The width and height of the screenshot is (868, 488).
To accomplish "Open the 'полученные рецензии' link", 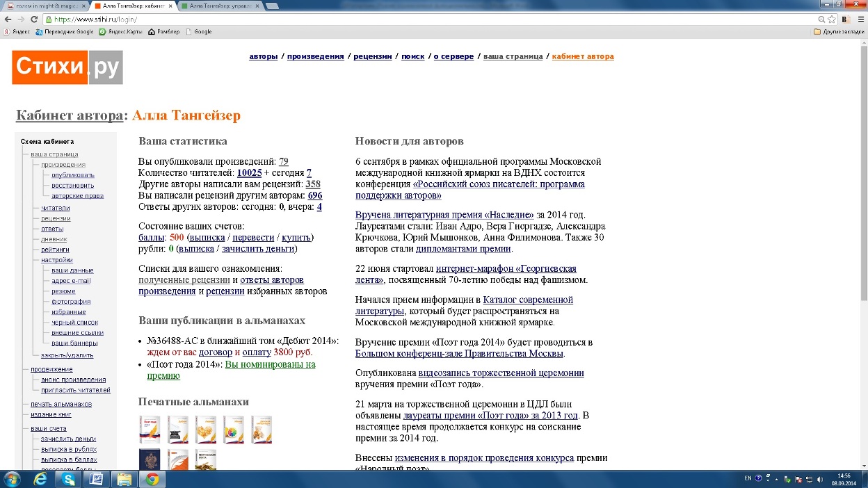I will coord(184,280).
